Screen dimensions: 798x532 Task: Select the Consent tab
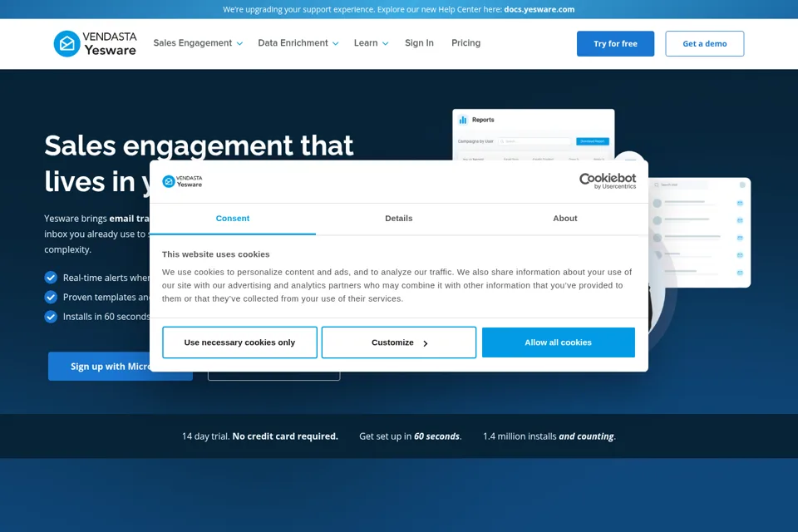click(x=233, y=219)
